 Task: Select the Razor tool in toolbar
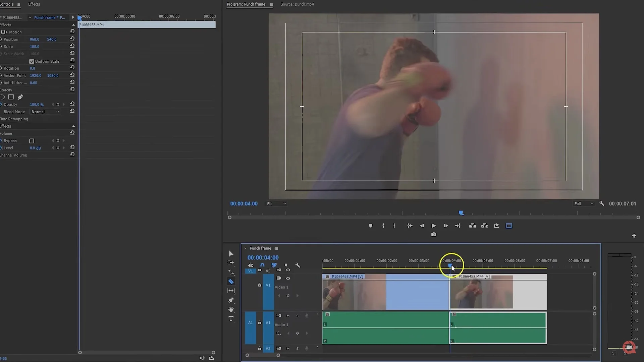coord(231,282)
